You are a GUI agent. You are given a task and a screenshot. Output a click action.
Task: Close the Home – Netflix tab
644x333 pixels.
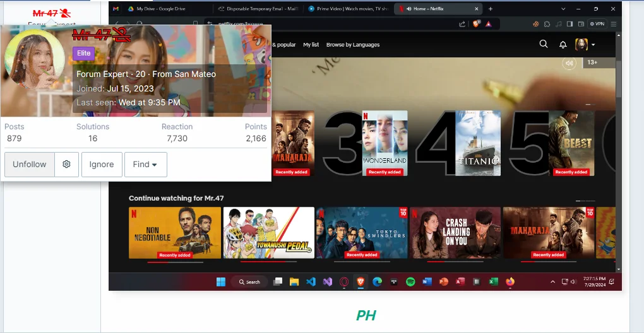tap(477, 9)
